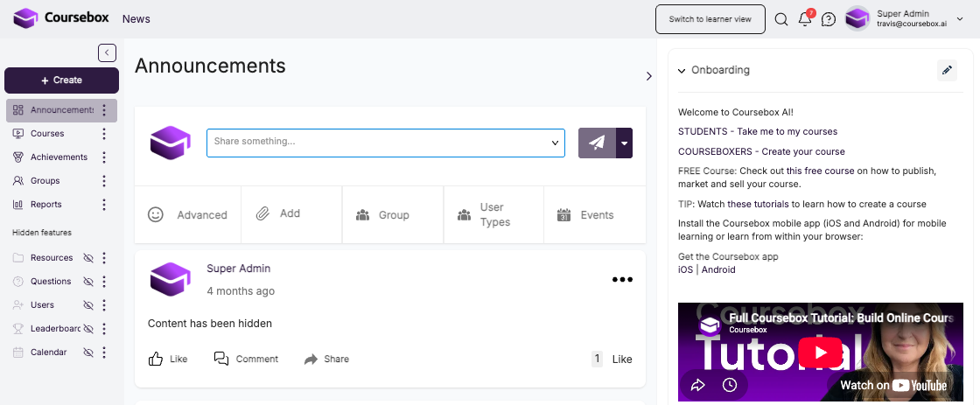980x405 pixels.
Task: Open Courses options three-dot menu
Action: (x=104, y=134)
